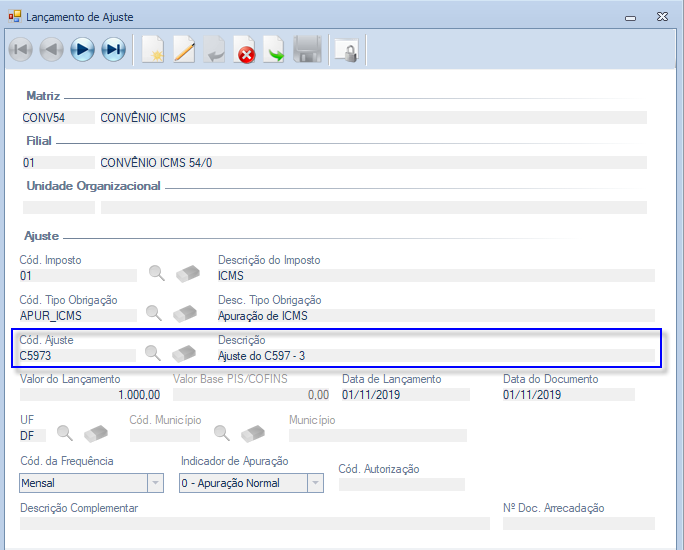This screenshot has width=684, height=550.
Task: Click Filial name CONVÊNIO ICMS 54/0
Action: coord(373,163)
